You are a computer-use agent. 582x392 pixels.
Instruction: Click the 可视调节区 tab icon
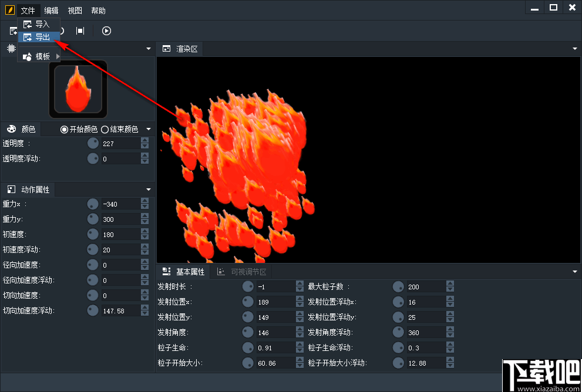[221, 272]
